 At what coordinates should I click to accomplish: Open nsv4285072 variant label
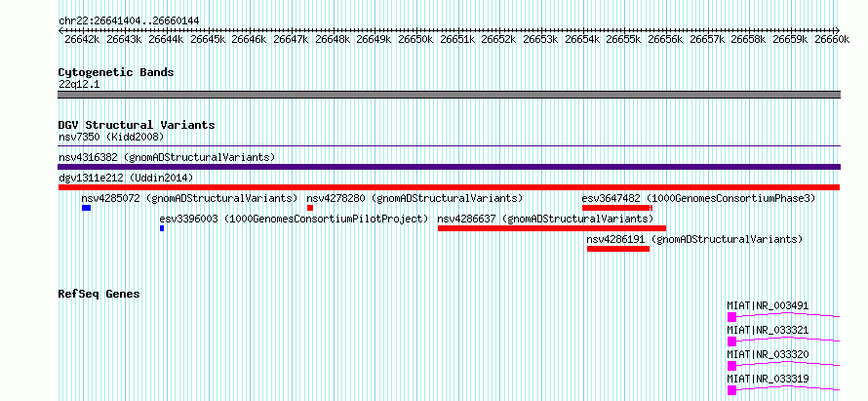[189, 198]
